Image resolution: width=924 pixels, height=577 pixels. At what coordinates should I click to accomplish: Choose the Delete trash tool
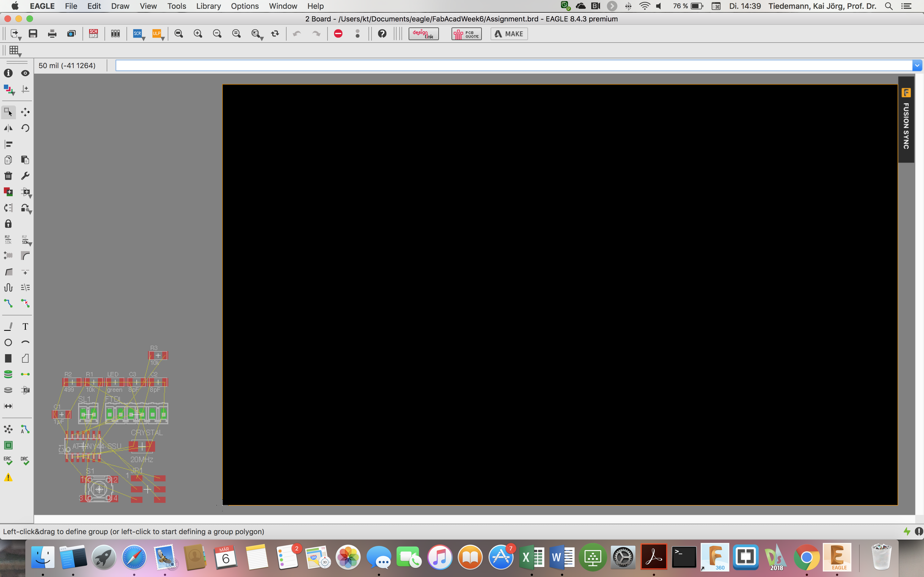point(8,176)
